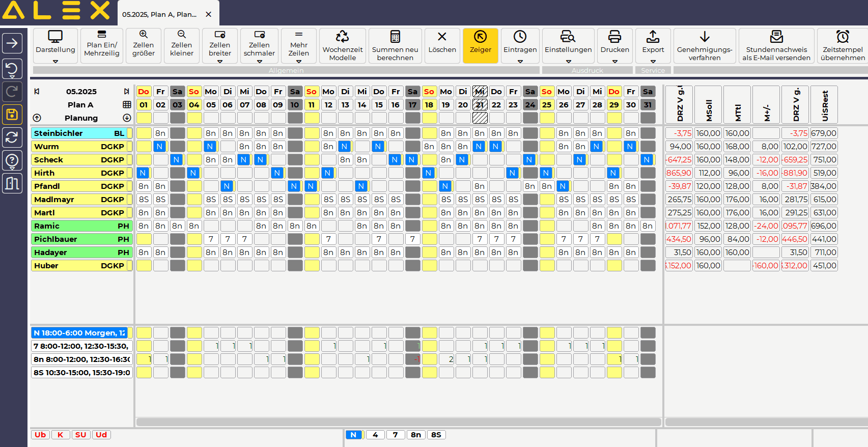Click the Undo icon in left sidebar
Image resolution: width=868 pixels, height=447 pixels.
pos(12,69)
